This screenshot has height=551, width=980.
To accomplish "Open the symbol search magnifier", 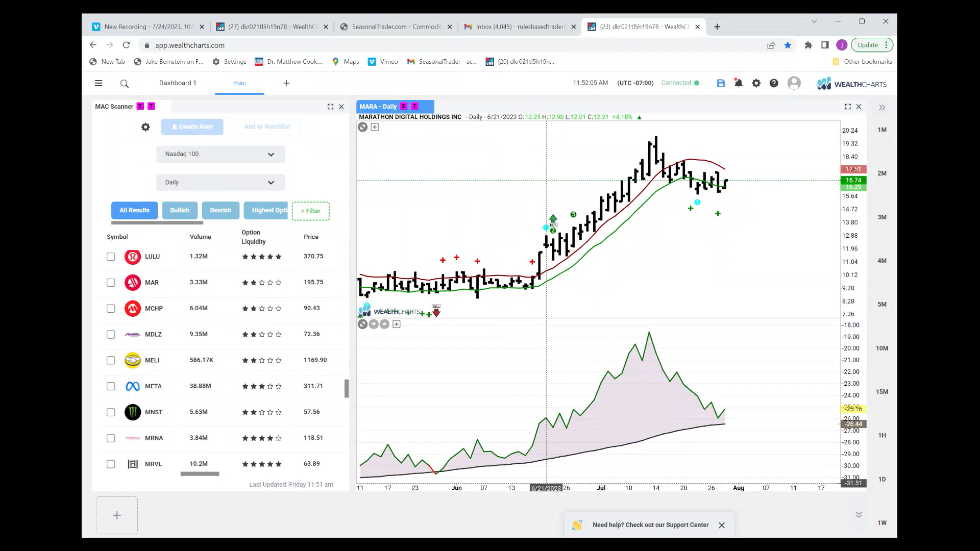I will 124,84.
